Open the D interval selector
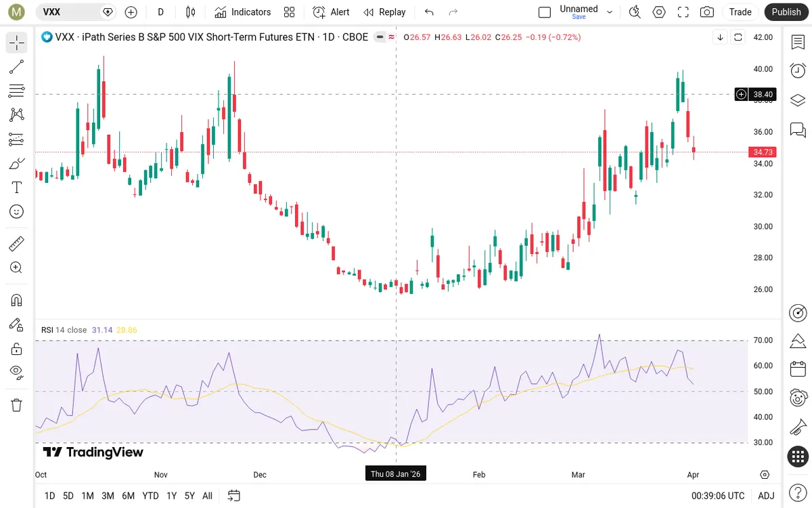The width and height of the screenshot is (812, 508). pyautogui.click(x=160, y=12)
